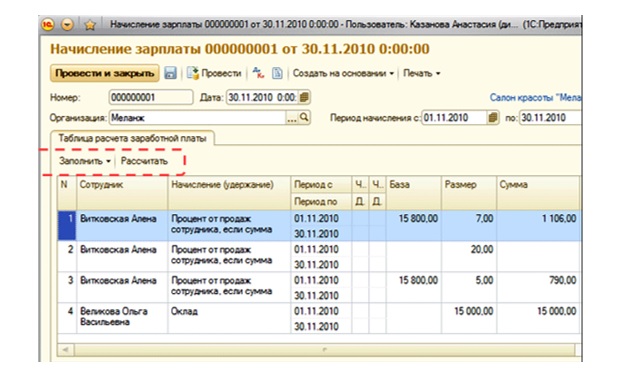Click Размер value 7,00 cell
This screenshot has height=375, width=628.
tap(469, 225)
